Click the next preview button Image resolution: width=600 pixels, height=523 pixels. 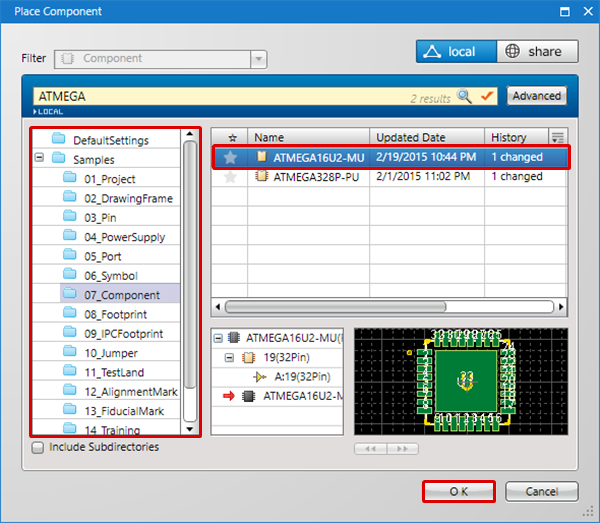tap(403, 449)
